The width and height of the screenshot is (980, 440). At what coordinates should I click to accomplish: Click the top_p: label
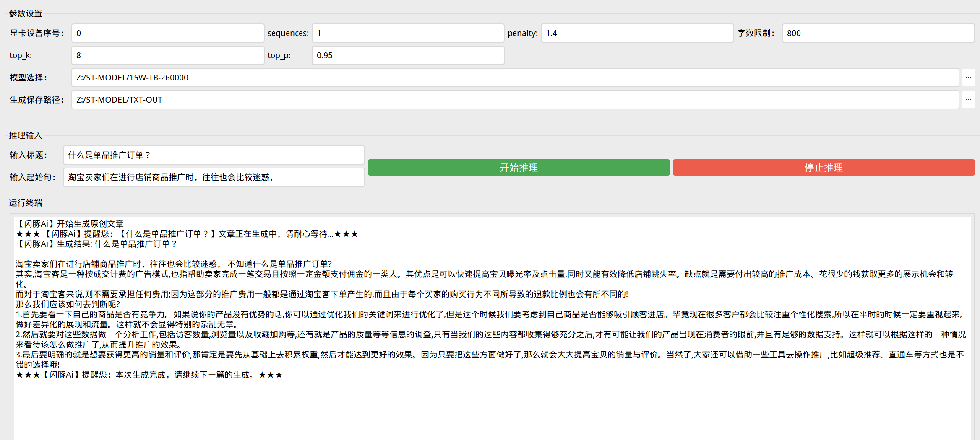pyautogui.click(x=279, y=55)
